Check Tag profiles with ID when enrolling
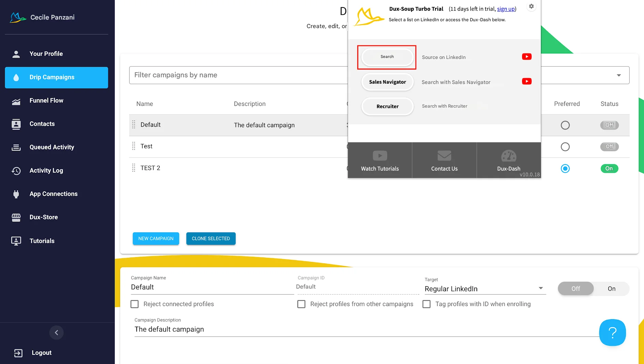This screenshot has width=644, height=364. pyautogui.click(x=426, y=304)
